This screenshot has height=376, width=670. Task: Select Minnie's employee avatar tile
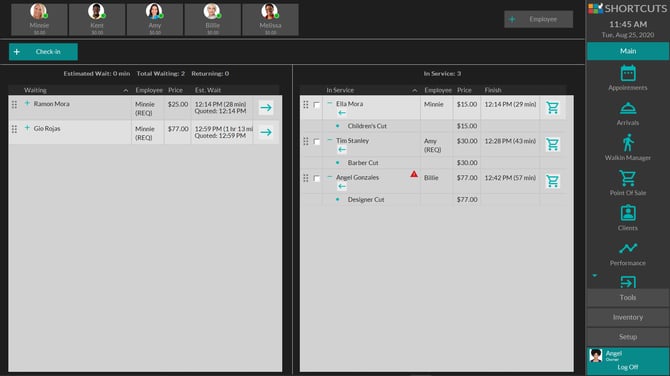[39, 20]
